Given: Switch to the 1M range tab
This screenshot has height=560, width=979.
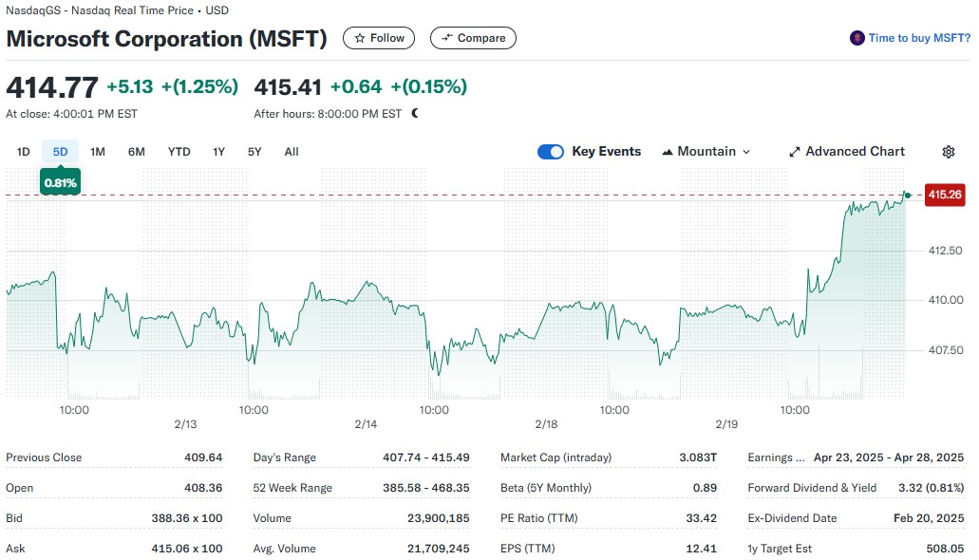Looking at the screenshot, I should (98, 152).
